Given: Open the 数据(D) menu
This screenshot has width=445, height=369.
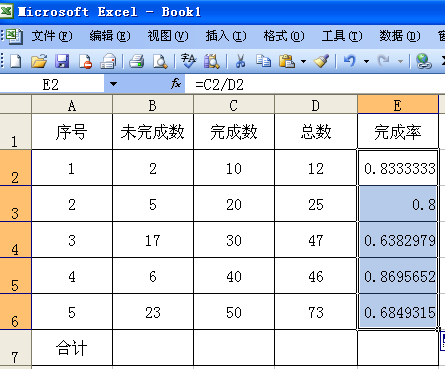Looking at the screenshot, I should tap(400, 36).
